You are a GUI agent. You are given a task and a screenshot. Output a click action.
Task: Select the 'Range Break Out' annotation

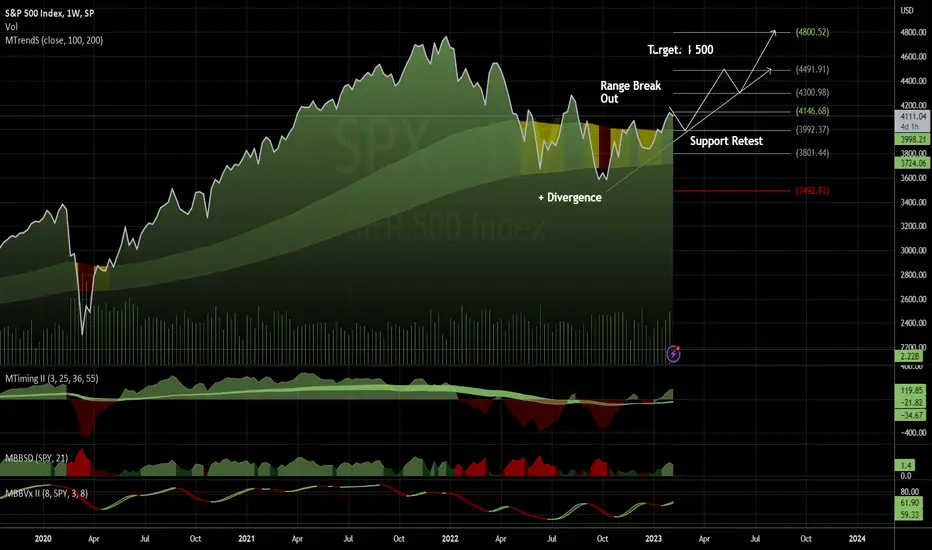tap(630, 92)
